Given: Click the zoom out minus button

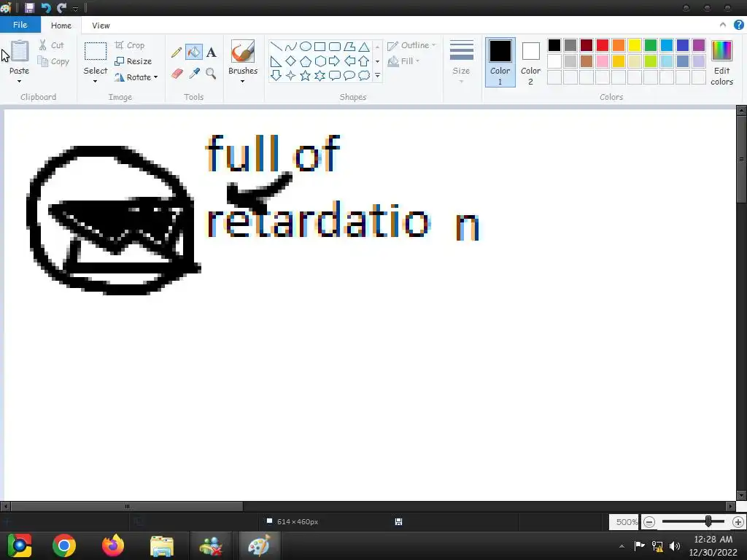Looking at the screenshot, I should pos(649,522).
